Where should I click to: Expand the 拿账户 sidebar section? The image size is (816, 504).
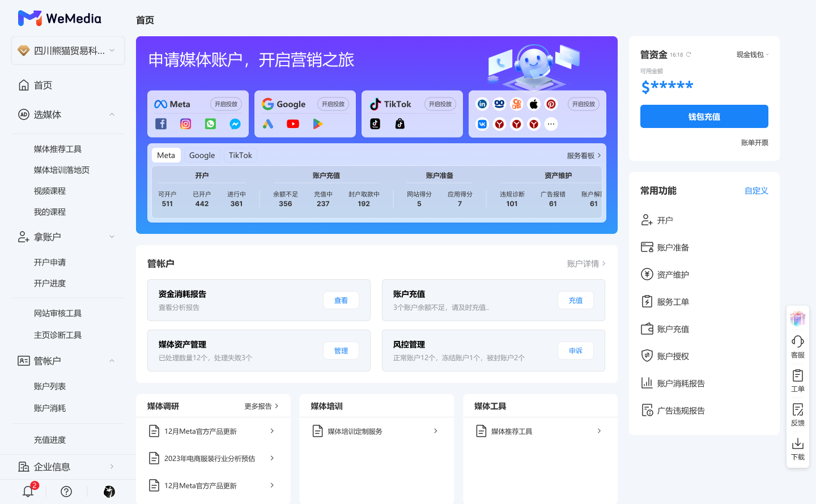tap(112, 237)
